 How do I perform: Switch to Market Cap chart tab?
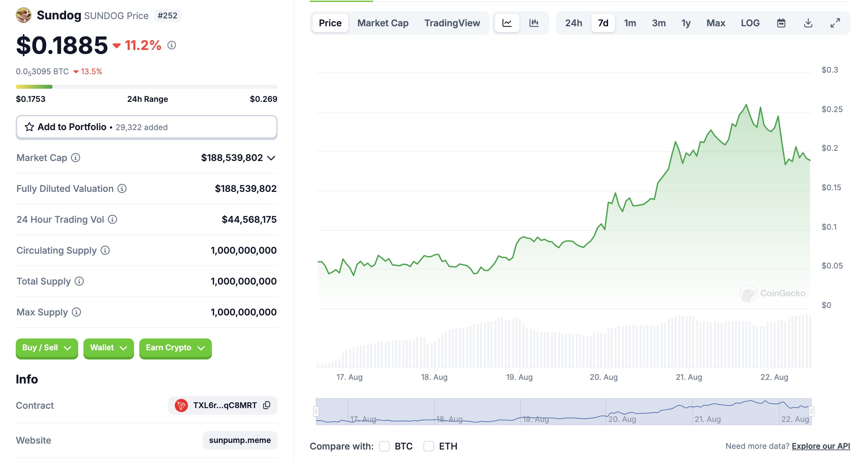click(x=383, y=23)
